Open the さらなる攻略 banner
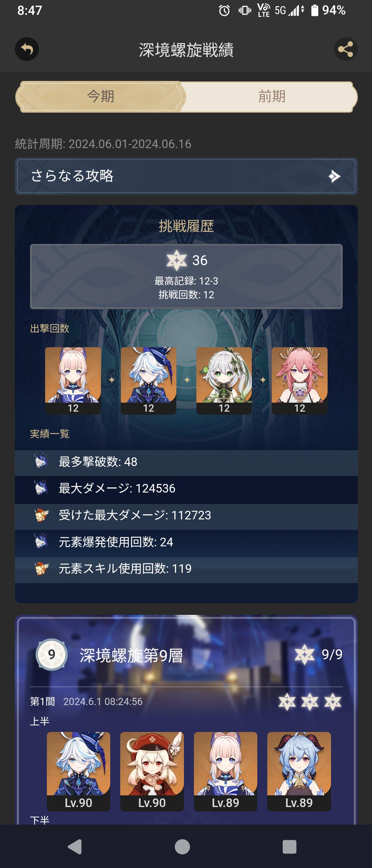This screenshot has height=868, width=372. click(186, 176)
